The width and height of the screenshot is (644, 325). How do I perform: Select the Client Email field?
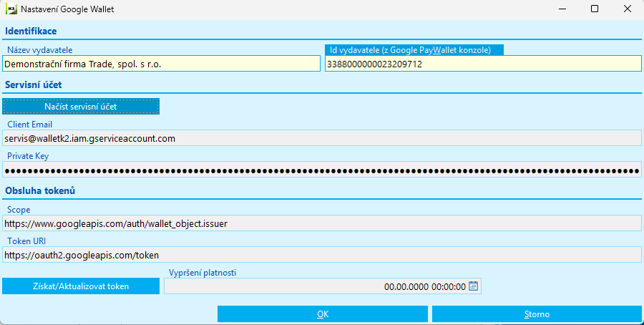point(322,138)
